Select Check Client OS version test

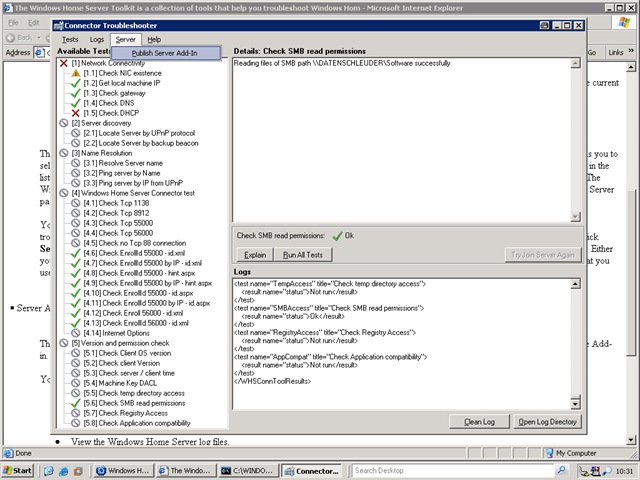[x=127, y=353]
